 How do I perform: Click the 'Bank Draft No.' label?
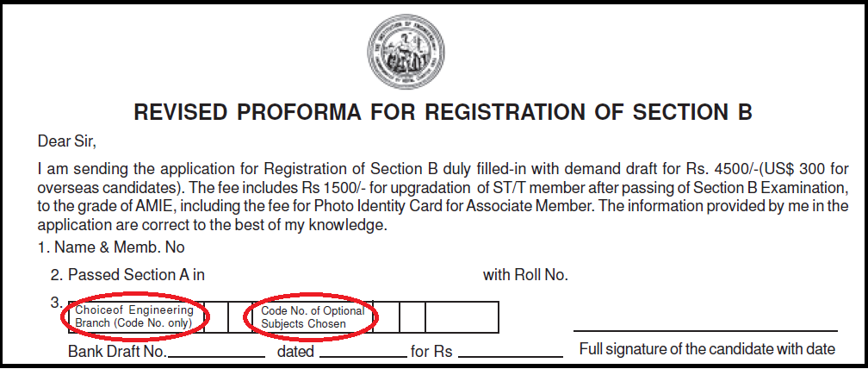[117, 353]
